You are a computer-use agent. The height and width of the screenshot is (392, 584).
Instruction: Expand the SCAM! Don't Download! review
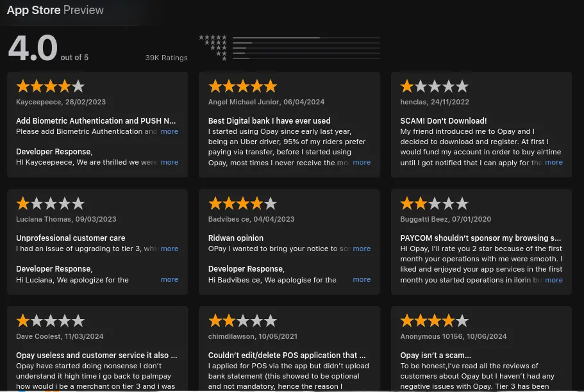(x=554, y=162)
